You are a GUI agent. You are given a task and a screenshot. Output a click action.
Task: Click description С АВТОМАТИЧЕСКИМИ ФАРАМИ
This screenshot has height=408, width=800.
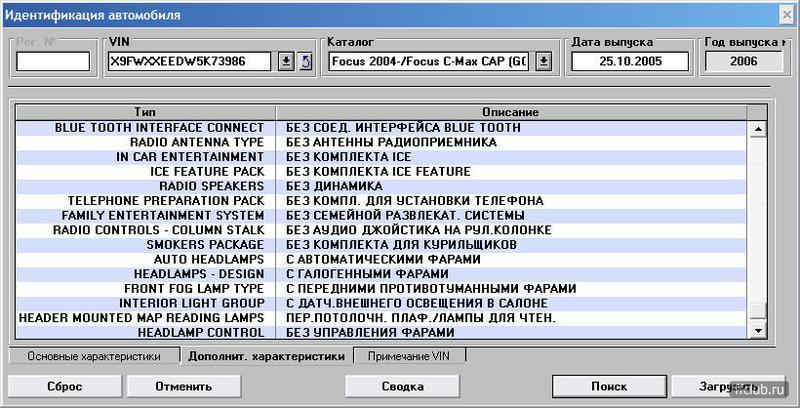tap(383, 260)
